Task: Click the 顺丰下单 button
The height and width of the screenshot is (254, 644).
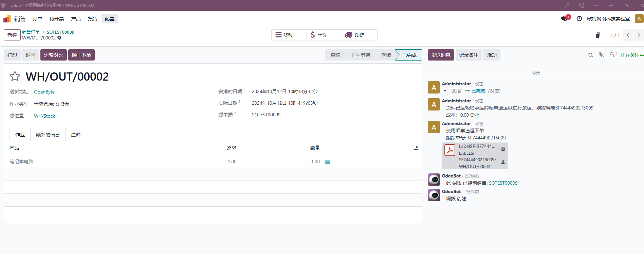Action: [x=81, y=55]
